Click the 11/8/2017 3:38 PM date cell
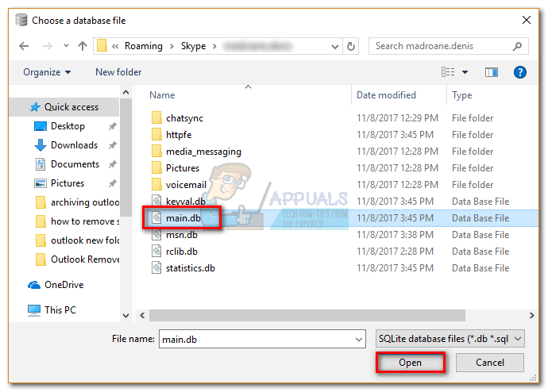Image resolution: width=548 pixels, height=392 pixels. click(395, 235)
